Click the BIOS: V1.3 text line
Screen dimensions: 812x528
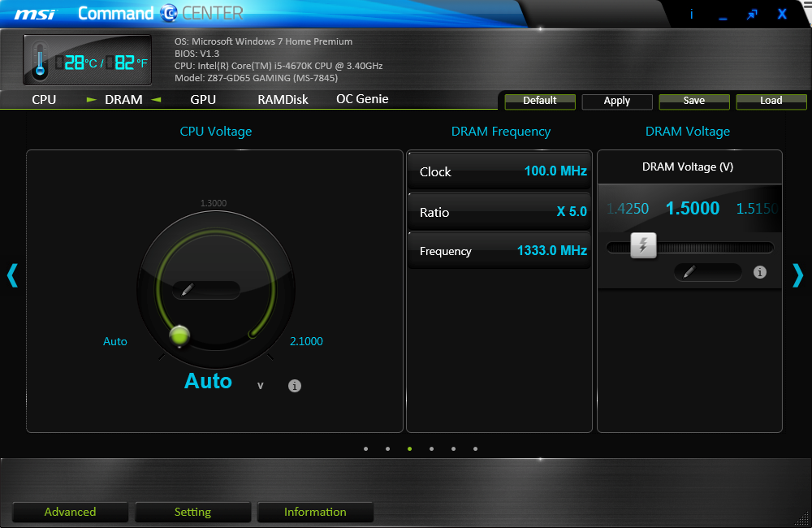click(x=197, y=54)
